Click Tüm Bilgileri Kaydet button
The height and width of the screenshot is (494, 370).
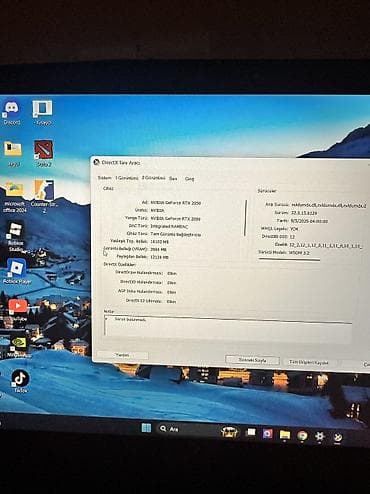tap(309, 362)
